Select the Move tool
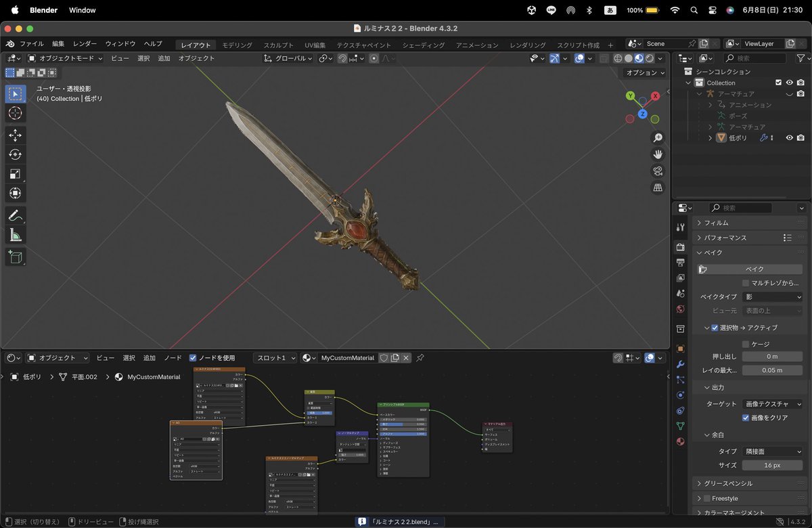 pyautogui.click(x=15, y=135)
